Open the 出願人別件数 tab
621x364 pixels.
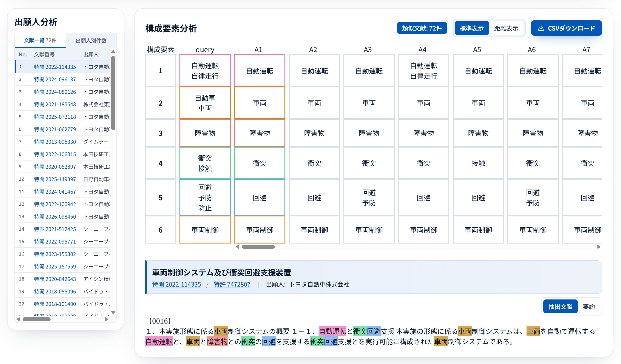tap(91, 40)
